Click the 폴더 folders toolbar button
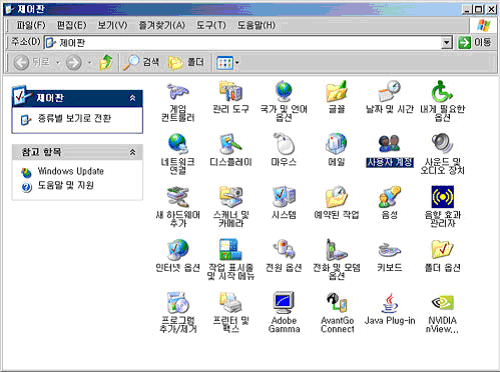The image size is (500, 372). [186, 62]
